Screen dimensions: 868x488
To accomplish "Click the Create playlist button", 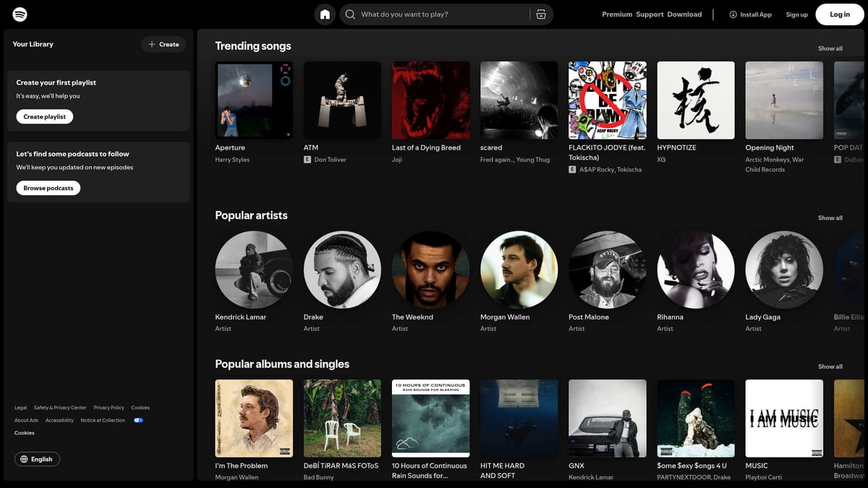I will 45,116.
